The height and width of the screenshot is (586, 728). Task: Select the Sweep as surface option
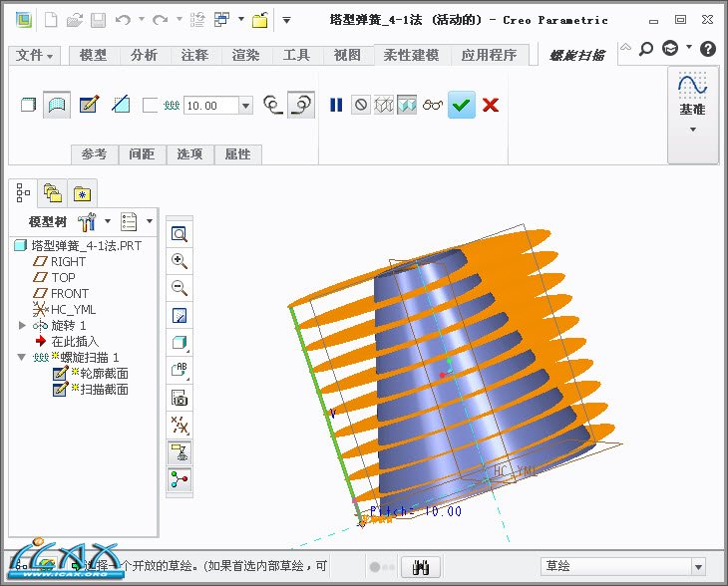pos(57,105)
